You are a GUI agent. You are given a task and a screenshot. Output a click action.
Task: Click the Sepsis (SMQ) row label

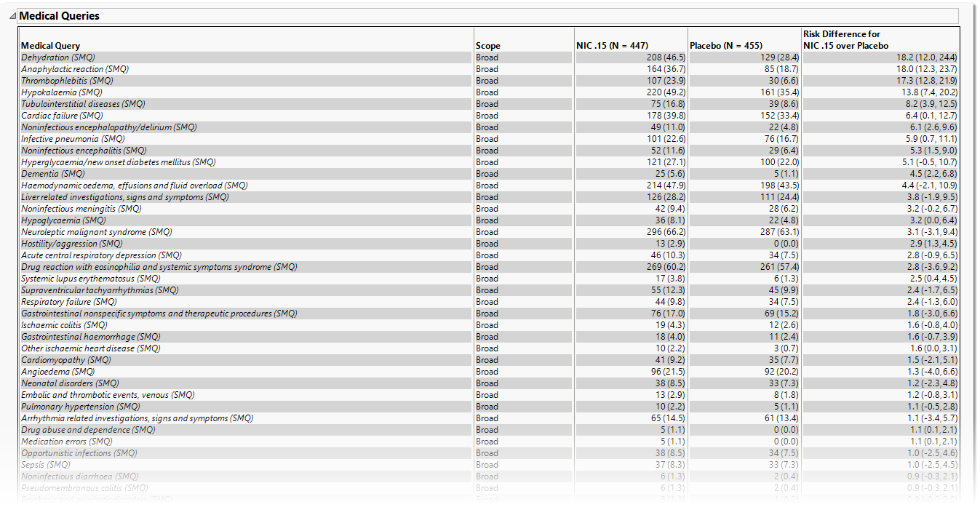[46, 465]
